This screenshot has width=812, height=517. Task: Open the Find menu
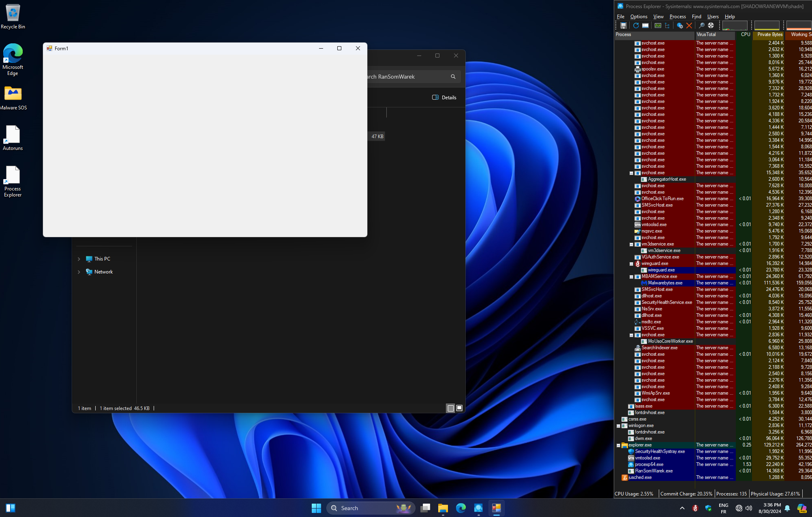tap(696, 17)
